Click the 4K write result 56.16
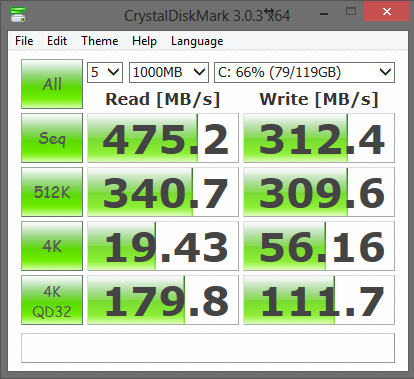The image size is (414, 379). pyautogui.click(x=319, y=246)
